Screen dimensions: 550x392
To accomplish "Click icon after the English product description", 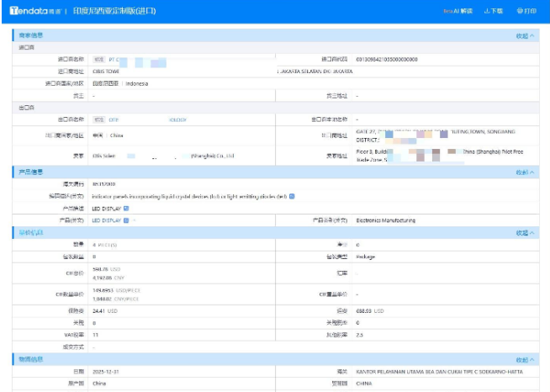I will click(x=292, y=196).
